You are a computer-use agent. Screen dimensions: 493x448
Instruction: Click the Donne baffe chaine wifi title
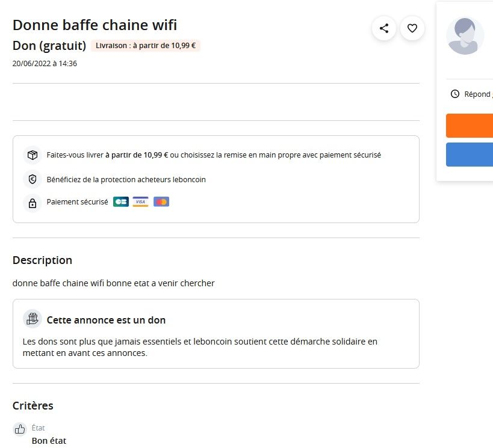pyautogui.click(x=95, y=25)
